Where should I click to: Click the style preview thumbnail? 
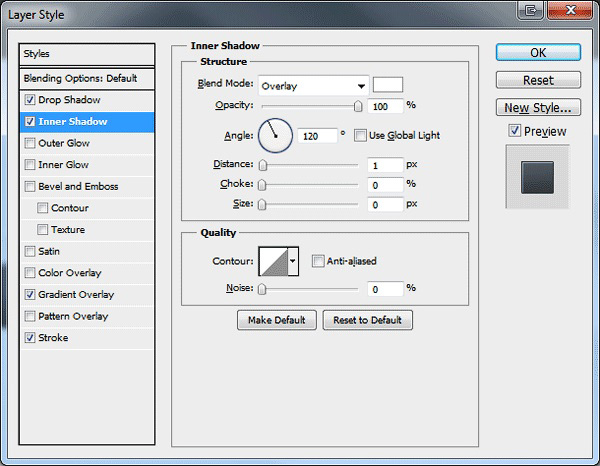538,177
